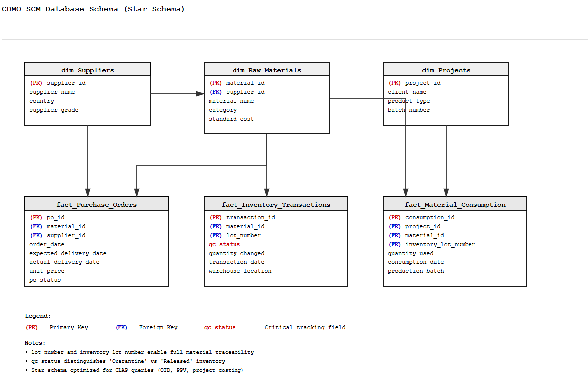The height and width of the screenshot is (383, 588).
Task: Select material_id foreign key in fact_Purchase_Orders
Action: [58, 227]
